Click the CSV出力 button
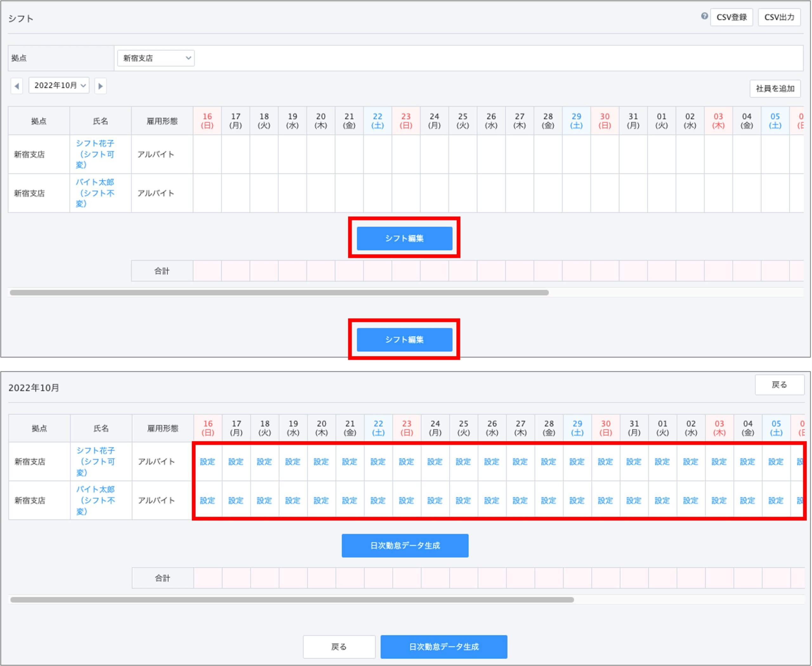Screen dimensions: 812x666 (x=779, y=17)
